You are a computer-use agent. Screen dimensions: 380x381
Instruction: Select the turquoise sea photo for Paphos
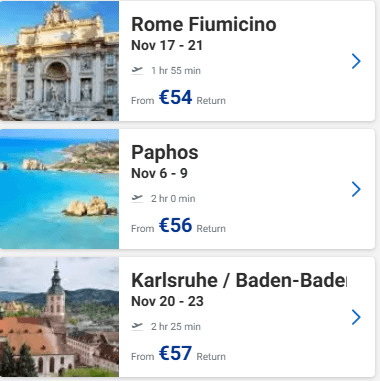pos(59,189)
